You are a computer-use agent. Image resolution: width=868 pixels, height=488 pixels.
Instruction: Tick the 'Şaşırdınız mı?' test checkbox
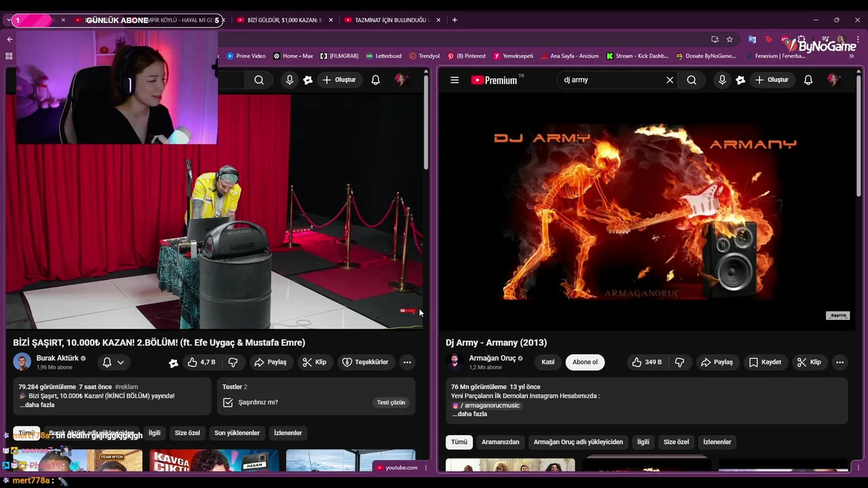coord(229,403)
